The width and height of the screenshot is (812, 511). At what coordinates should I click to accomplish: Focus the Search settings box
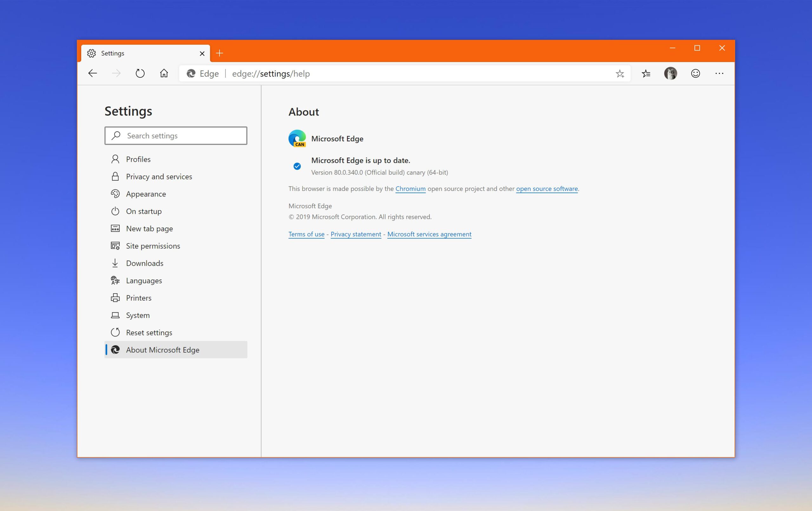coord(176,136)
